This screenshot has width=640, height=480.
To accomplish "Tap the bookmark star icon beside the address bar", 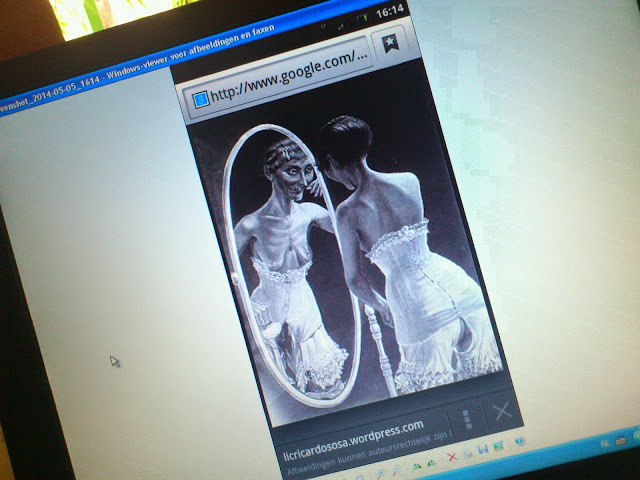I will coord(390,42).
